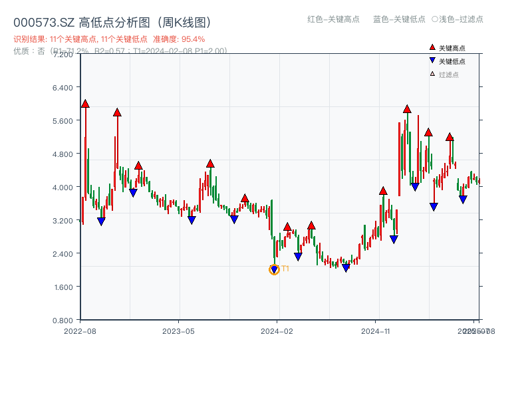The image size is (532, 399).
Task: Click the T1 label next to the orange circle
Action: 285,269
